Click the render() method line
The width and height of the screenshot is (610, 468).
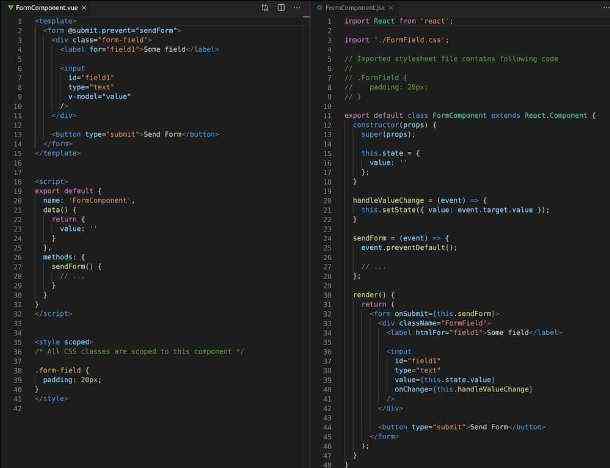pyautogui.click(x=374, y=294)
